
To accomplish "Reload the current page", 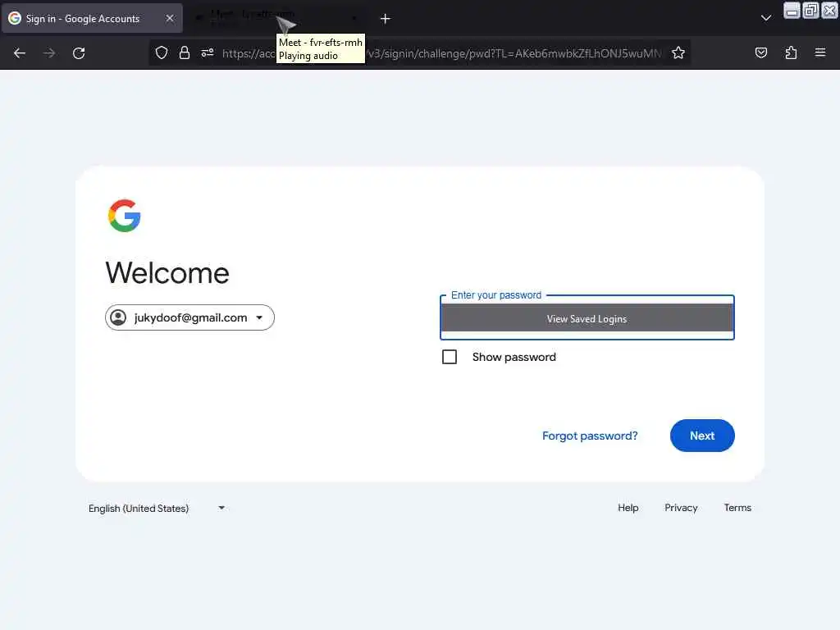I will click(x=79, y=53).
